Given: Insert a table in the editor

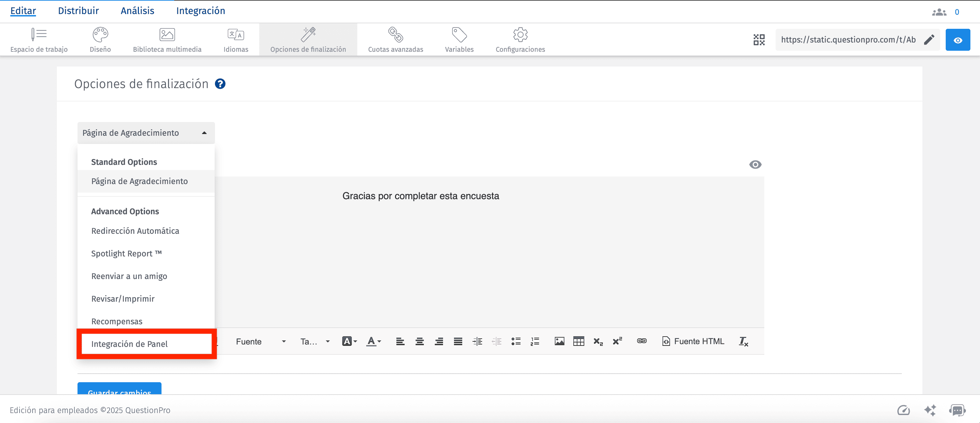Looking at the screenshot, I should pos(579,341).
